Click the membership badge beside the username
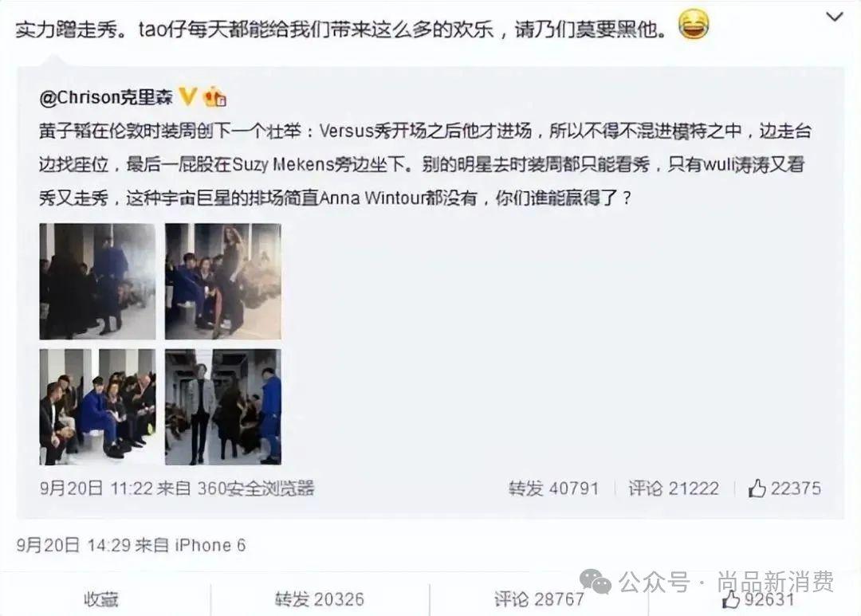 pos(214,97)
